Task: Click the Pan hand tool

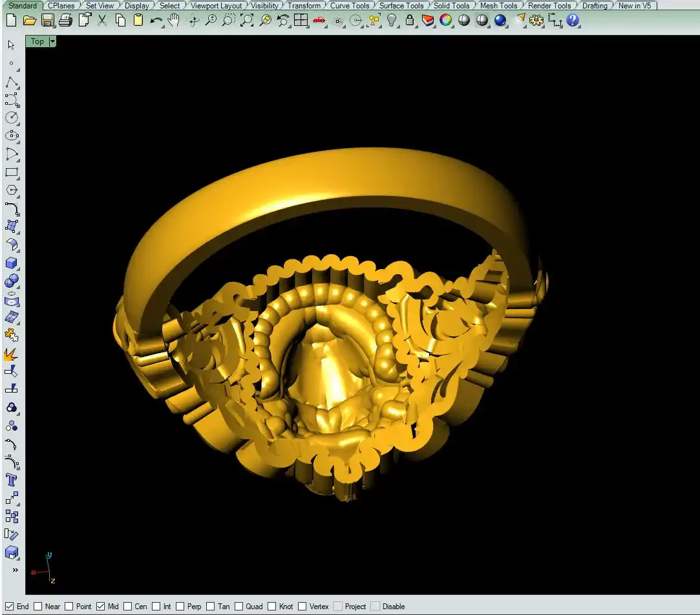Action: tap(174, 20)
